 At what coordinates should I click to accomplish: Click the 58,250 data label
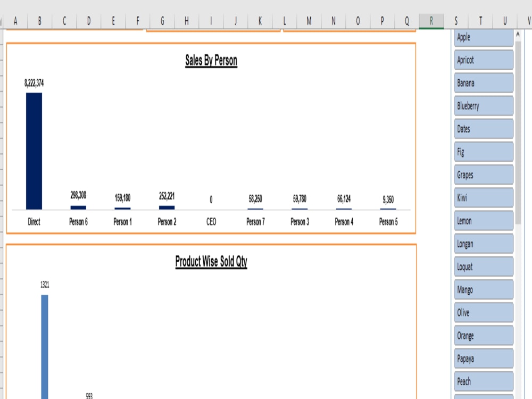pyautogui.click(x=255, y=199)
